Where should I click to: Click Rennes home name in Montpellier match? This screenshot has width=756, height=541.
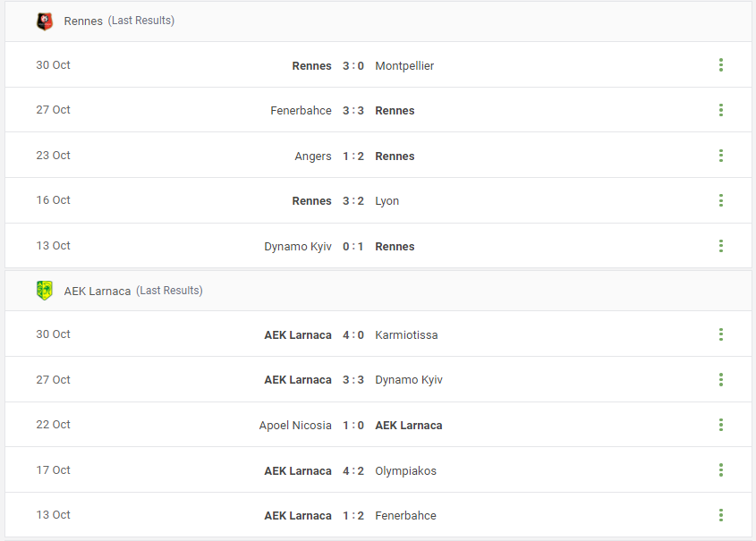tap(311, 66)
